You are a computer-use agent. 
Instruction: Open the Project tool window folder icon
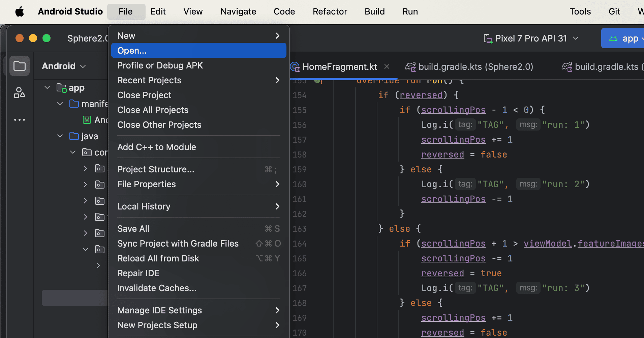point(20,66)
